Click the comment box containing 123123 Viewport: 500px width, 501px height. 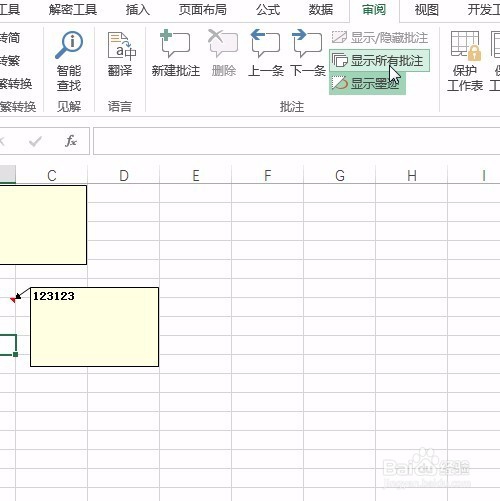click(x=95, y=327)
